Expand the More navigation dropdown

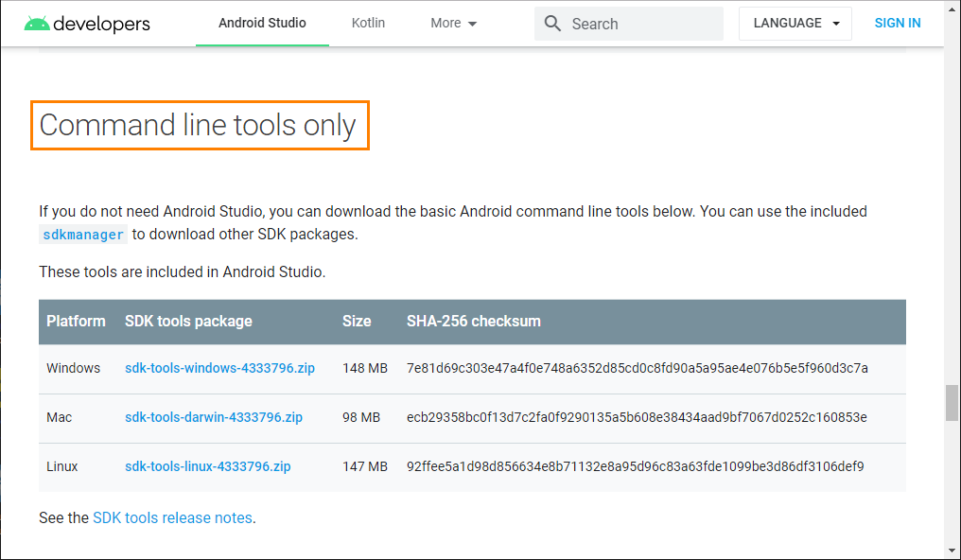(453, 23)
